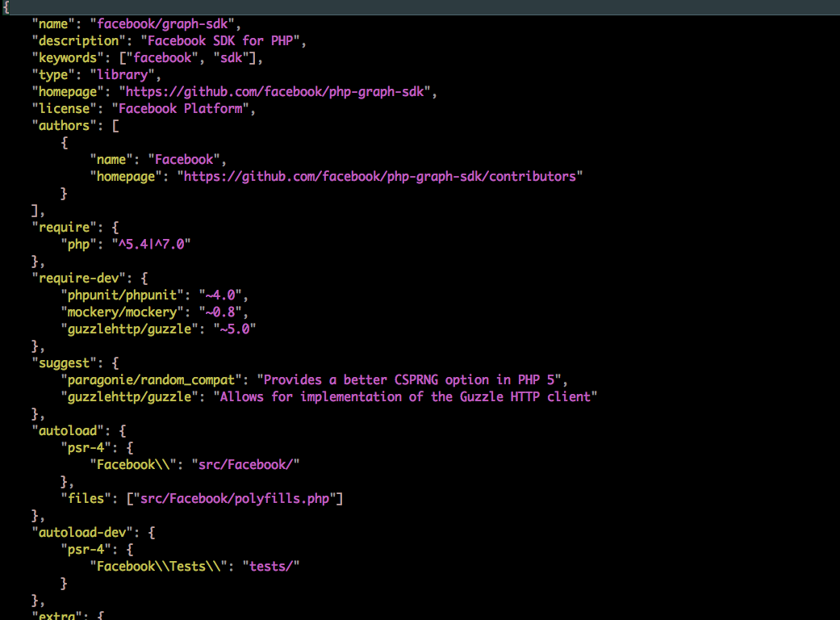840x620 pixels.
Task: Click the php-graph-sdk homepage URL string
Action: pos(275,92)
